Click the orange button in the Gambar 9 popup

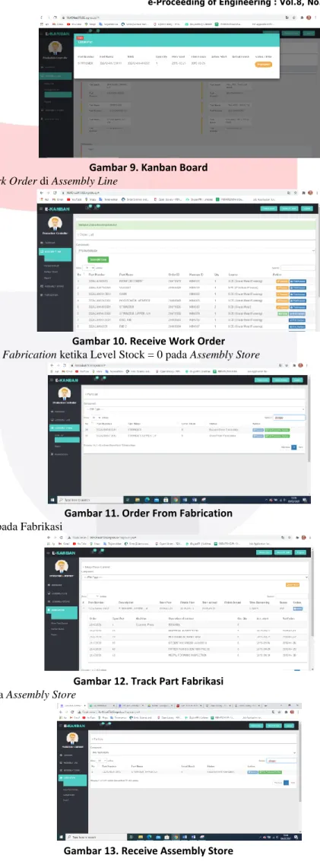pyautogui.click(x=264, y=64)
